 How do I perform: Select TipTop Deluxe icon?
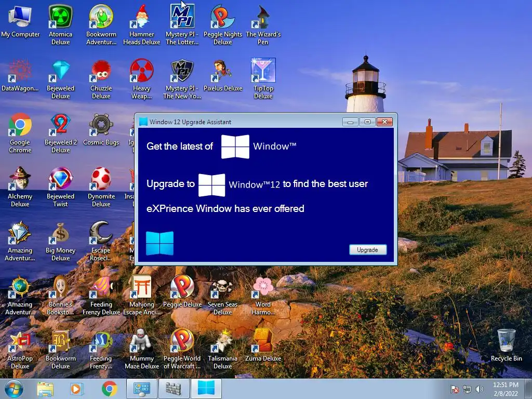tap(263, 79)
